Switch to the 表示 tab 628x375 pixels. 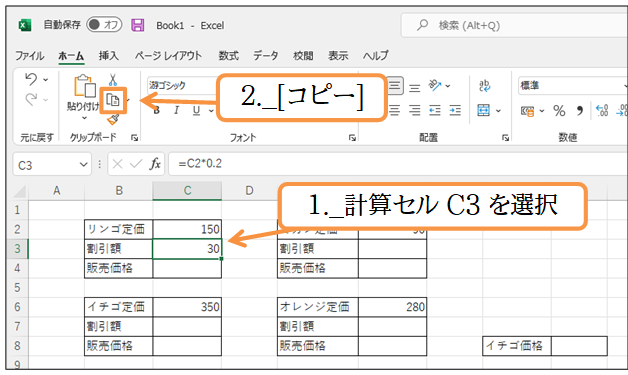coord(338,55)
